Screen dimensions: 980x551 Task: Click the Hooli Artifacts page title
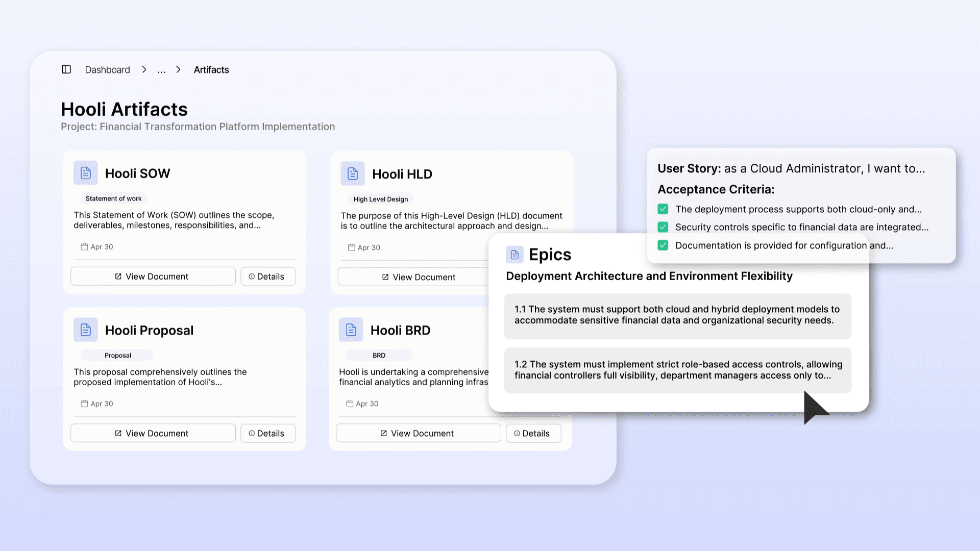click(124, 109)
